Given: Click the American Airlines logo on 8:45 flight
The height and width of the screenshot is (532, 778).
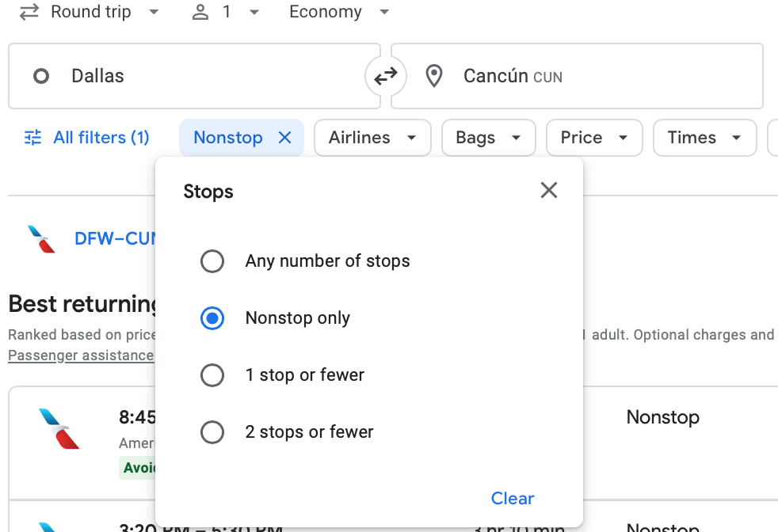Looking at the screenshot, I should [59, 428].
